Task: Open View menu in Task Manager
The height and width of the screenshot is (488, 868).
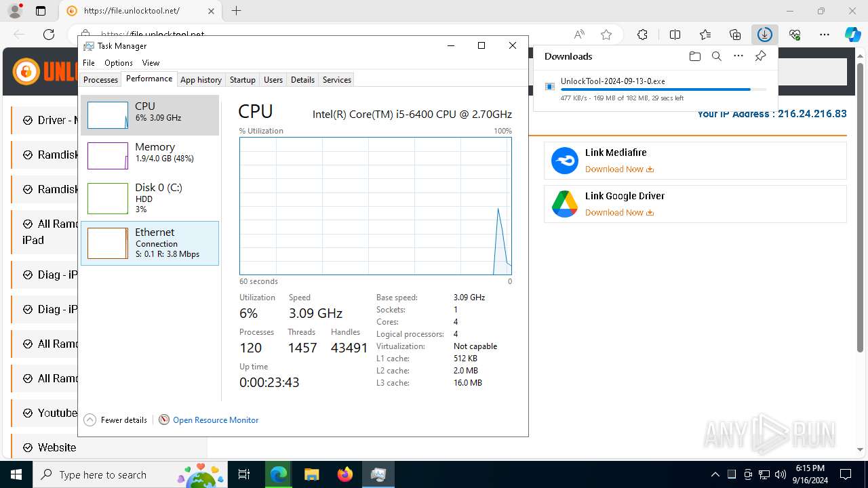Action: [151, 62]
